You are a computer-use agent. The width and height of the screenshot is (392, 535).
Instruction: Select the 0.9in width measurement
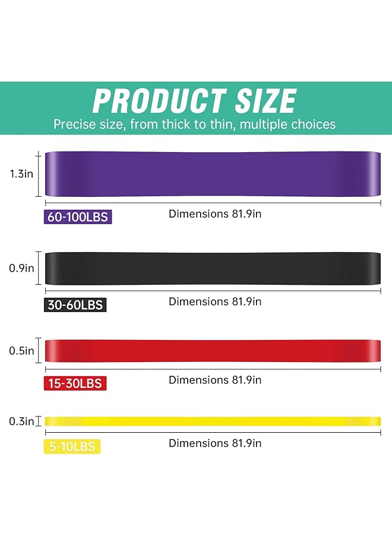click(x=21, y=268)
